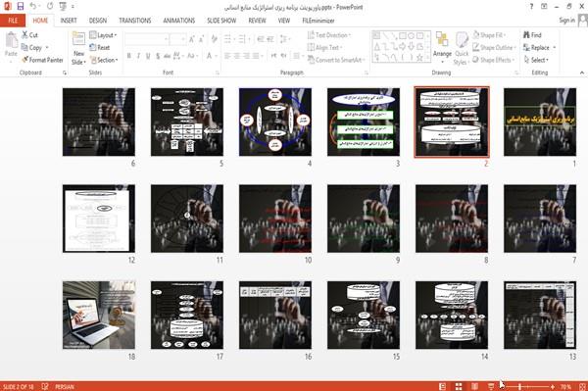Click the Sign in link
This screenshot has height=391, width=588.
tap(566, 21)
